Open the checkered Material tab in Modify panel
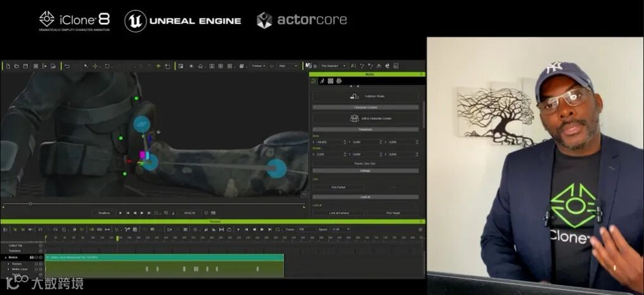The image size is (644, 295). 331,81
